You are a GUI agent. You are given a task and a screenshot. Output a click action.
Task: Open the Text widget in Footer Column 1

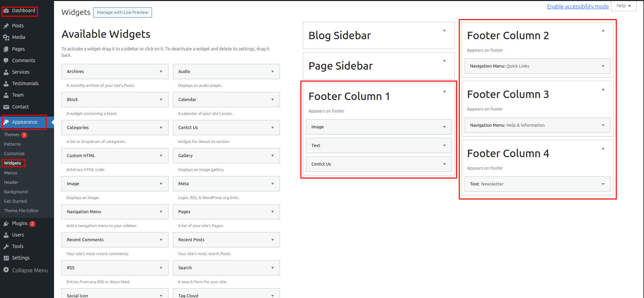pyautogui.click(x=379, y=145)
